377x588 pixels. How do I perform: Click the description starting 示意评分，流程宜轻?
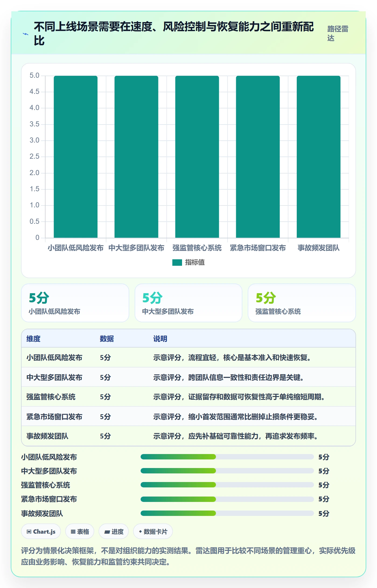point(232,357)
